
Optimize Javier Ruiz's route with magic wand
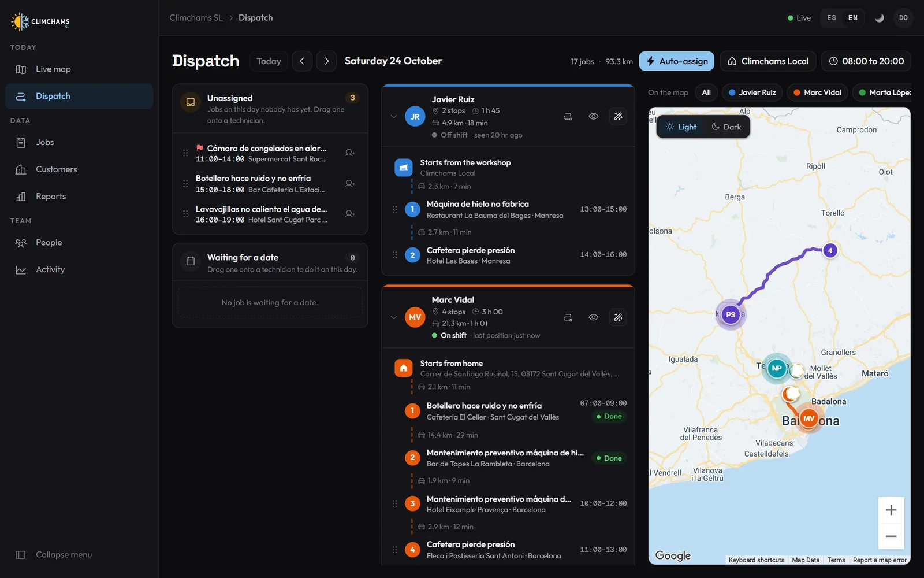pyautogui.click(x=618, y=117)
